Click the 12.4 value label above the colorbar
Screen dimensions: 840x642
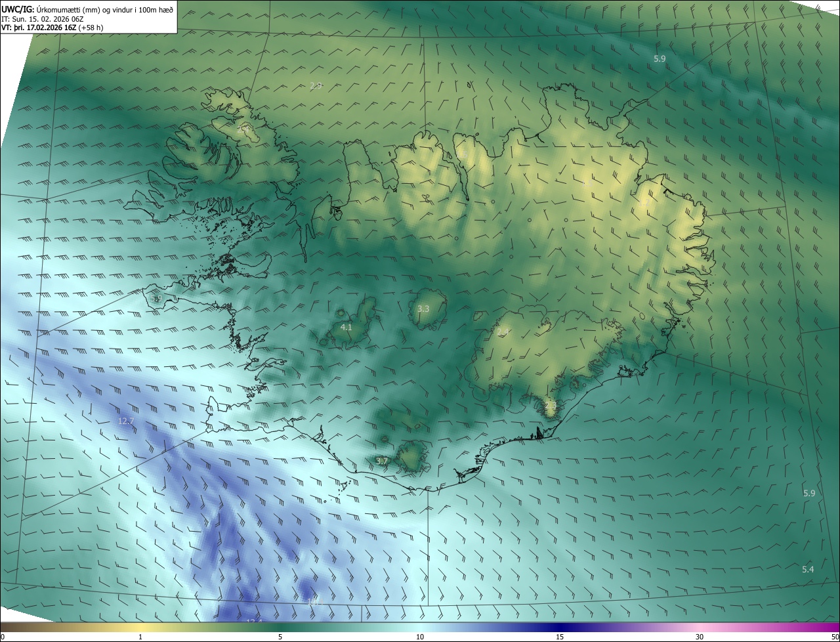click(x=254, y=620)
